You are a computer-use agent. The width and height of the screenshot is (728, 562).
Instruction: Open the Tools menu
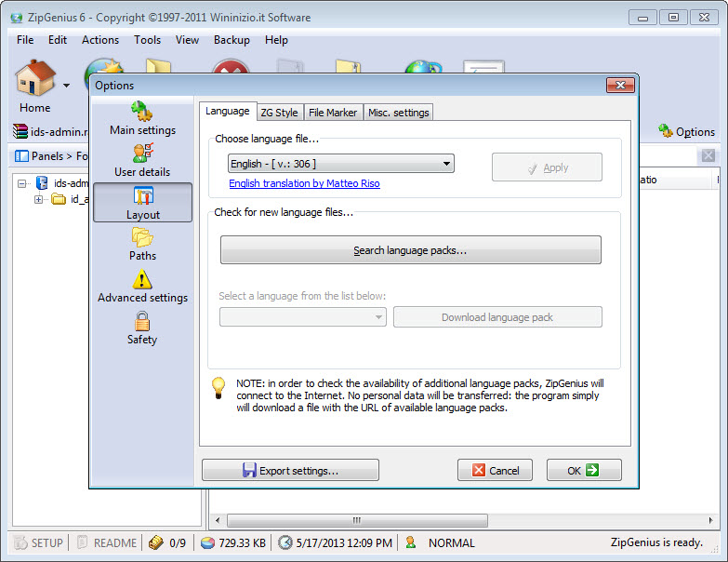pyautogui.click(x=147, y=40)
